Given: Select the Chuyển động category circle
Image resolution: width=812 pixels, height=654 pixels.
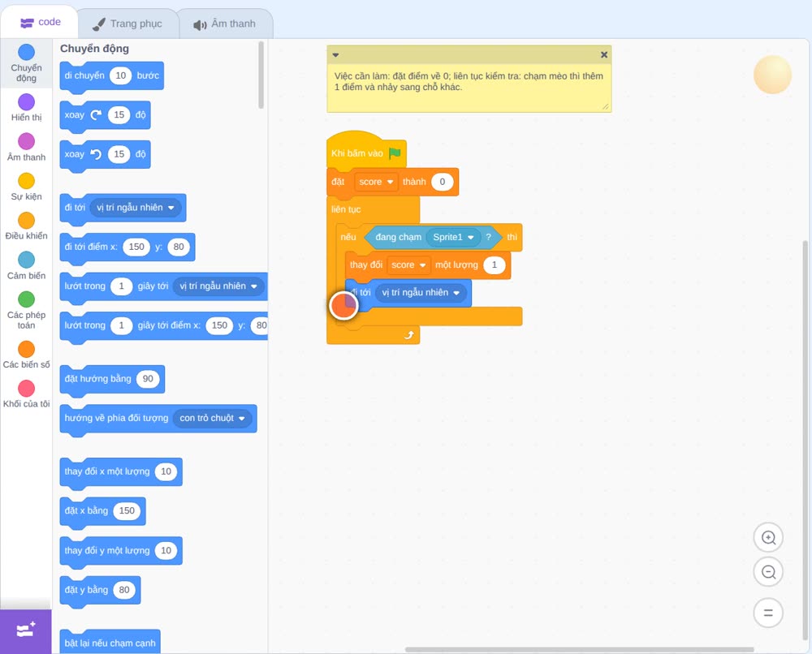Looking at the screenshot, I should point(27,52).
